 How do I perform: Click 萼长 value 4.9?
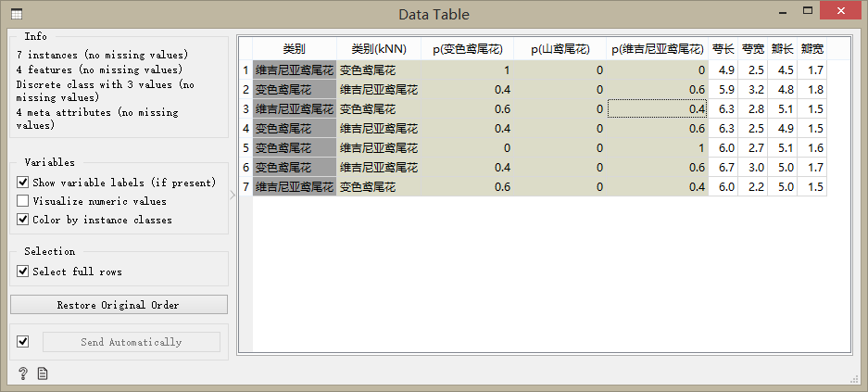723,70
